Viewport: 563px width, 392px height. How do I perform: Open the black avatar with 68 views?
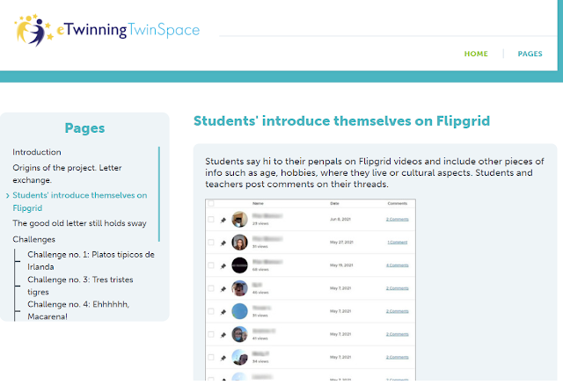click(239, 265)
